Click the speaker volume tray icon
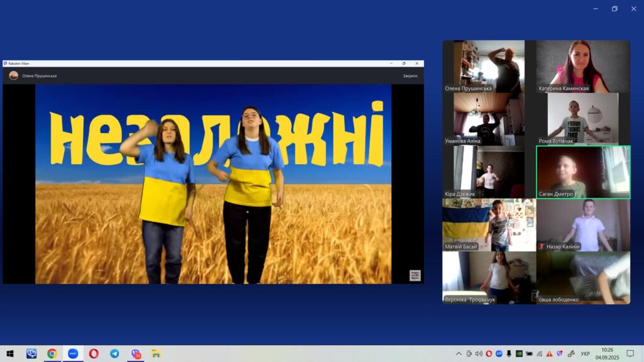The image size is (644, 362). coord(479,353)
